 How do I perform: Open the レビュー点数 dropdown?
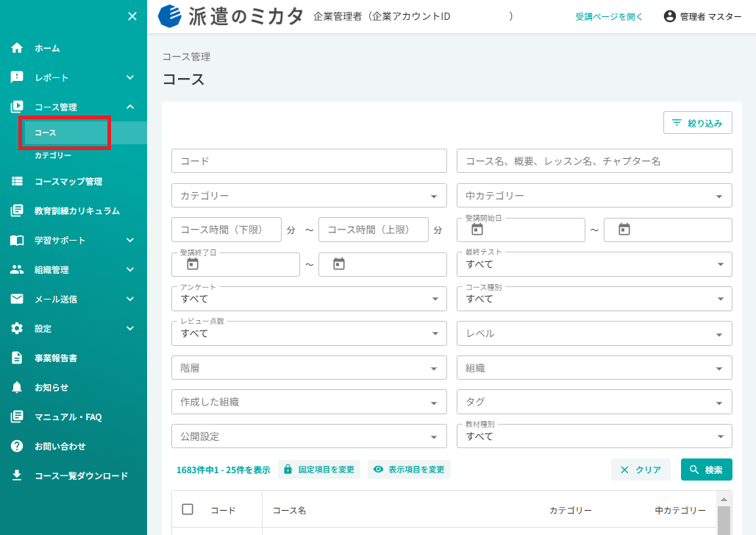coord(309,333)
